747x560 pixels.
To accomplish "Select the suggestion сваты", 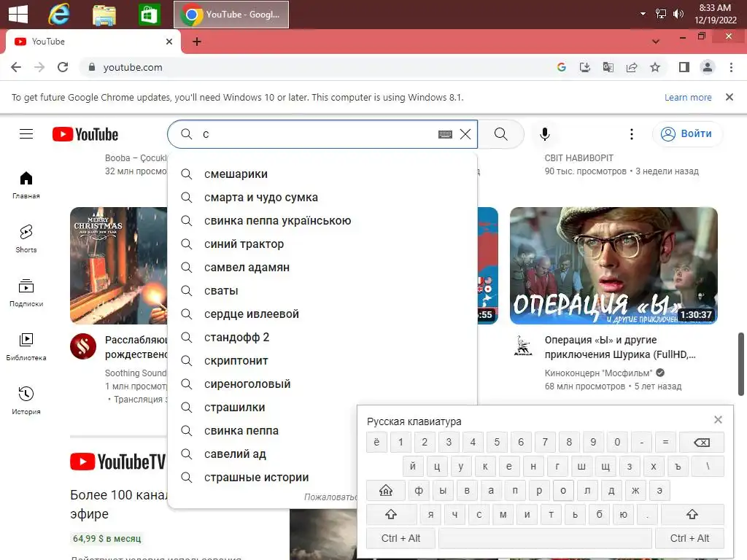I will click(x=322, y=291).
